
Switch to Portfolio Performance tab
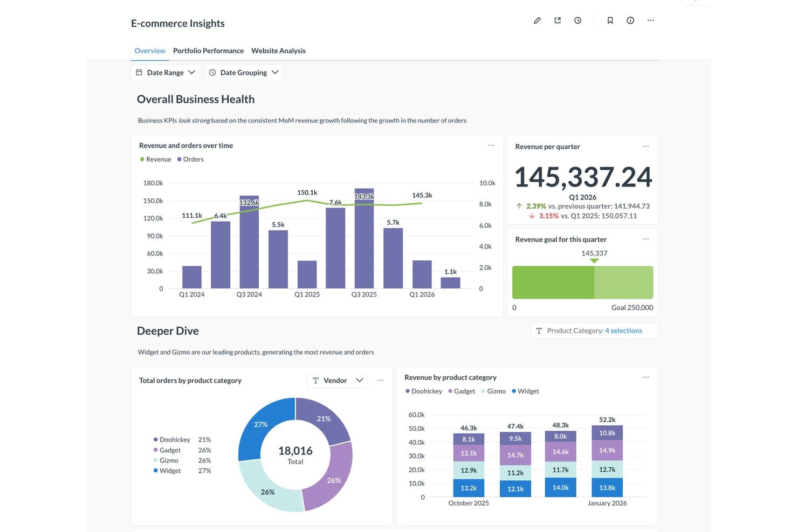(208, 51)
